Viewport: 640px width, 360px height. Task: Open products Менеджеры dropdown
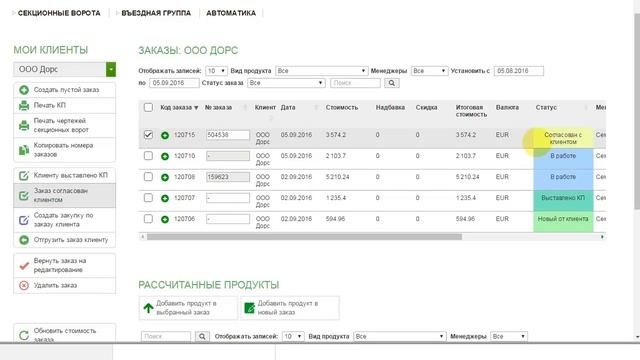[x=509, y=336]
